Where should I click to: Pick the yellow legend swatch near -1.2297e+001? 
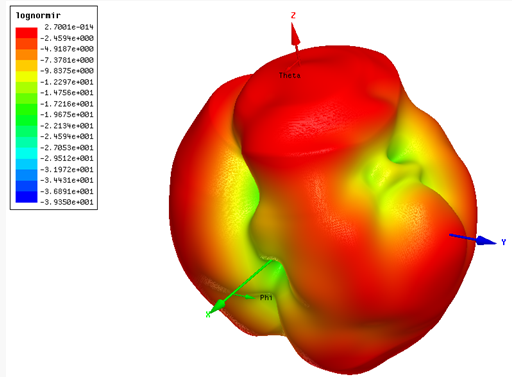pos(26,77)
